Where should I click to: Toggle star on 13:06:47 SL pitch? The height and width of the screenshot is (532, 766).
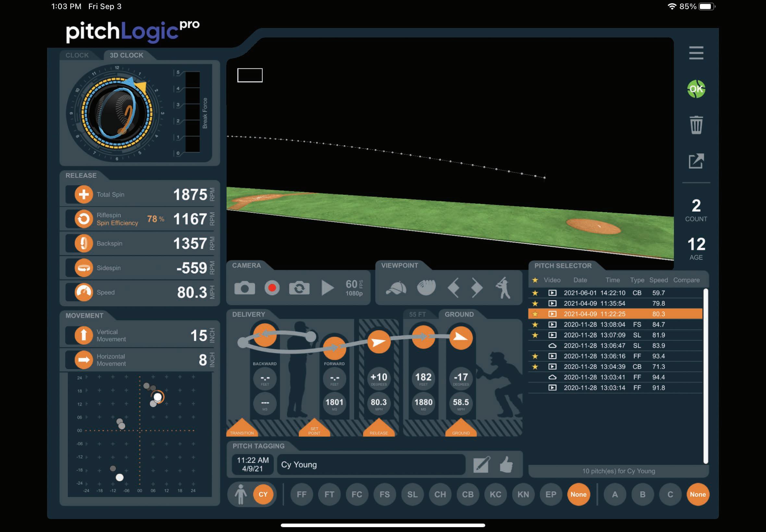click(535, 346)
